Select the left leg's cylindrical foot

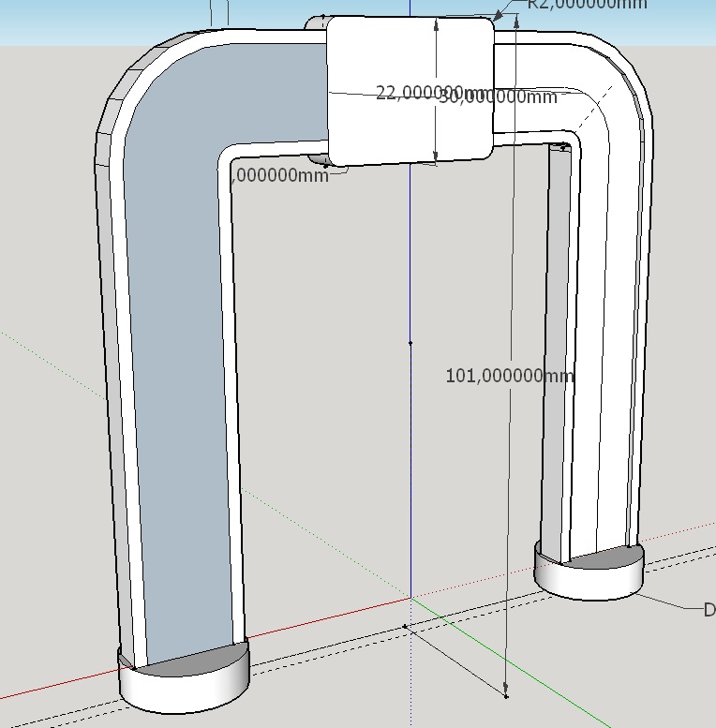click(x=185, y=676)
